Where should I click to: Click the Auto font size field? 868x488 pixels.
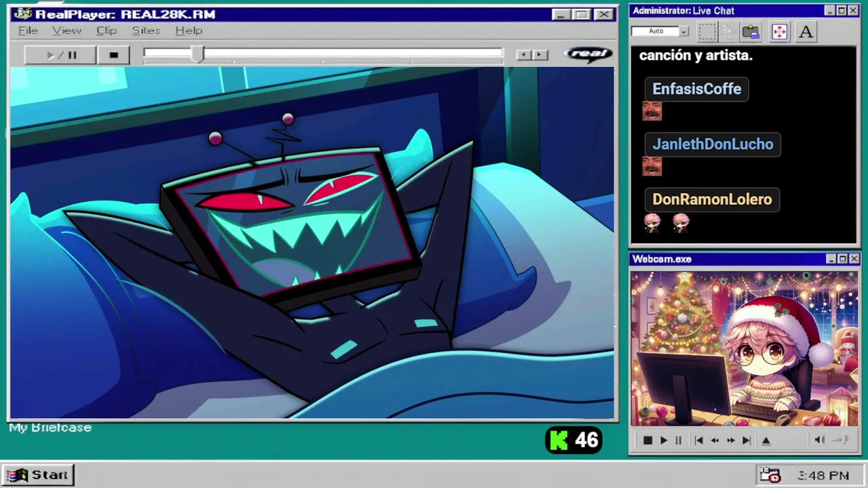point(655,31)
